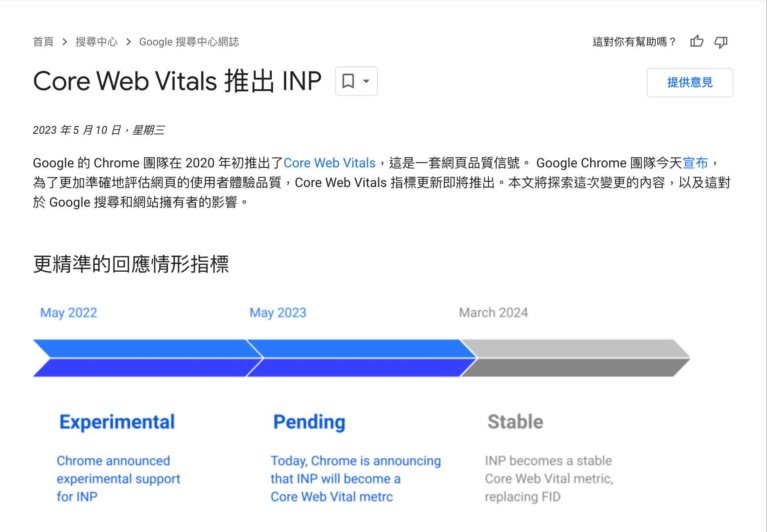This screenshot has height=532, width=767.
Task: Follow the 宣布 announcement link
Action: (x=695, y=163)
